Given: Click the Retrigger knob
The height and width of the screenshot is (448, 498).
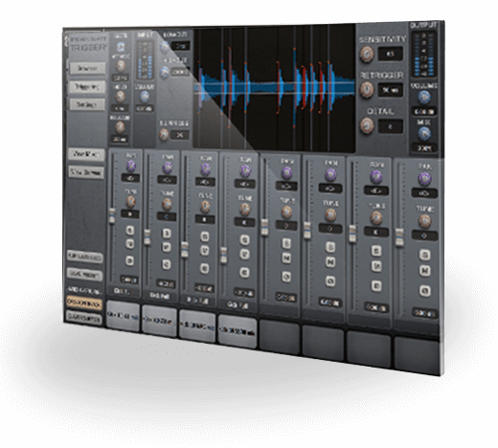Looking at the screenshot, I should click(x=367, y=90).
